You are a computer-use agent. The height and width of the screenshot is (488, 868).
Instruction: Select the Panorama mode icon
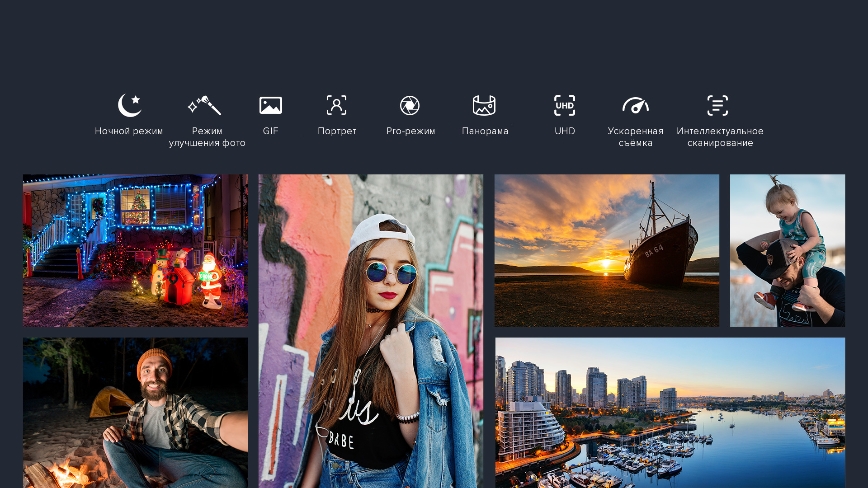coord(484,105)
